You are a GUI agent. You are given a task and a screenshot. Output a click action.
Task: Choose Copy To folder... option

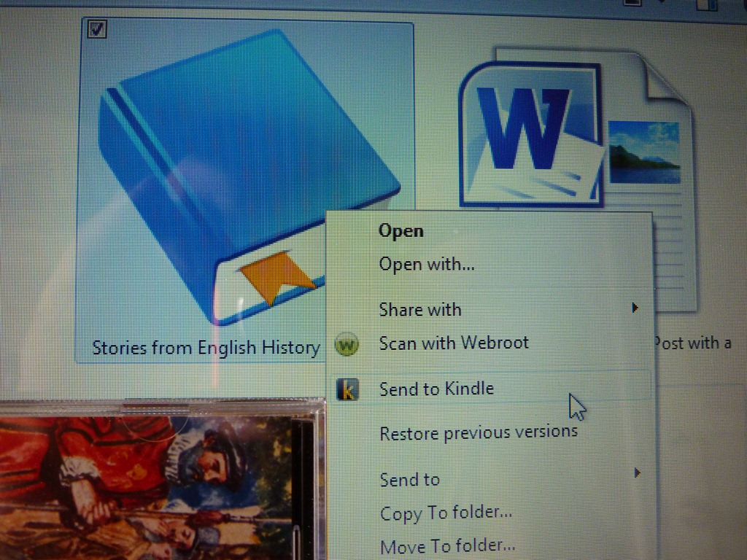pos(446,513)
